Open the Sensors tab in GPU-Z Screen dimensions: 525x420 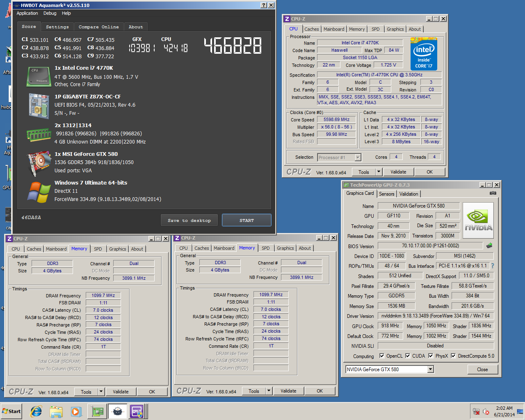[x=387, y=194]
